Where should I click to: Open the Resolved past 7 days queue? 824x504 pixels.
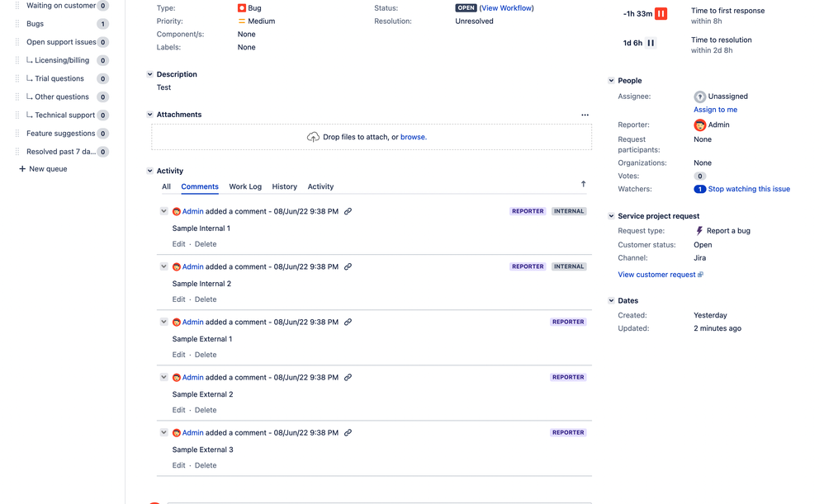pyautogui.click(x=62, y=153)
